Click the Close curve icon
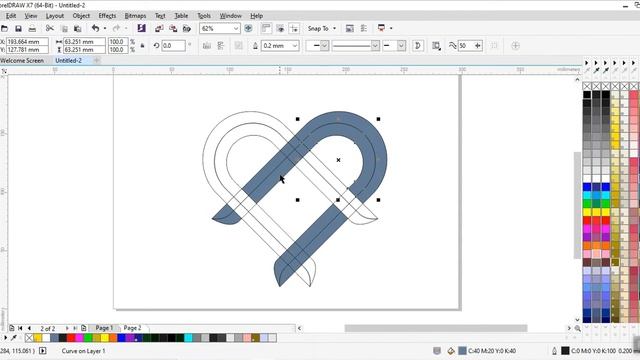The image size is (640, 360). pyautogui.click(x=418, y=46)
